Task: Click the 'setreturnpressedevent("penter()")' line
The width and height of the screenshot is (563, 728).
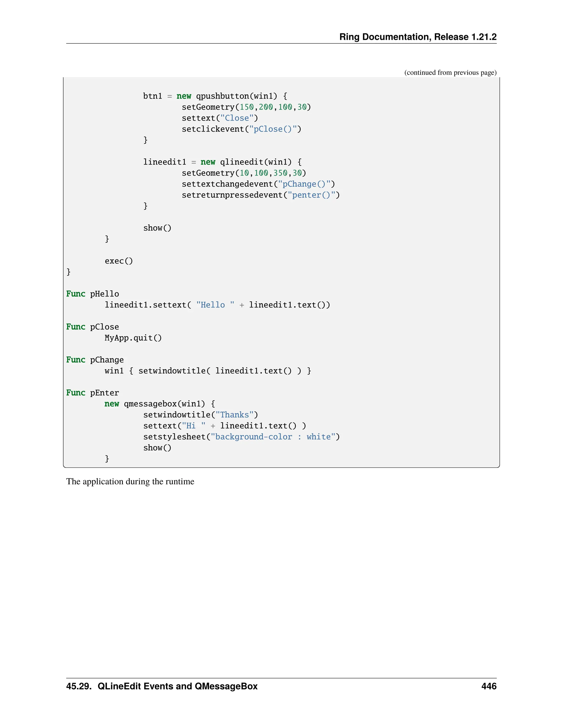Action: click(261, 195)
